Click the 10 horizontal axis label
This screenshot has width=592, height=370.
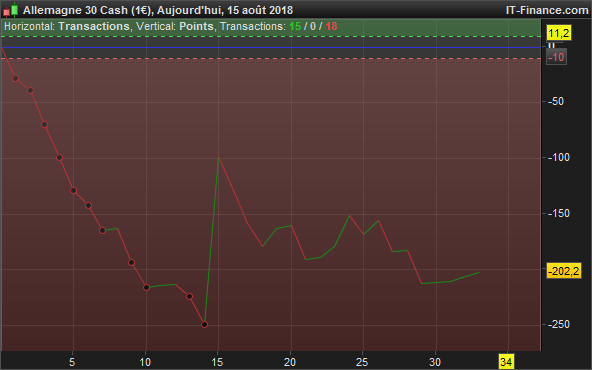[145, 362]
